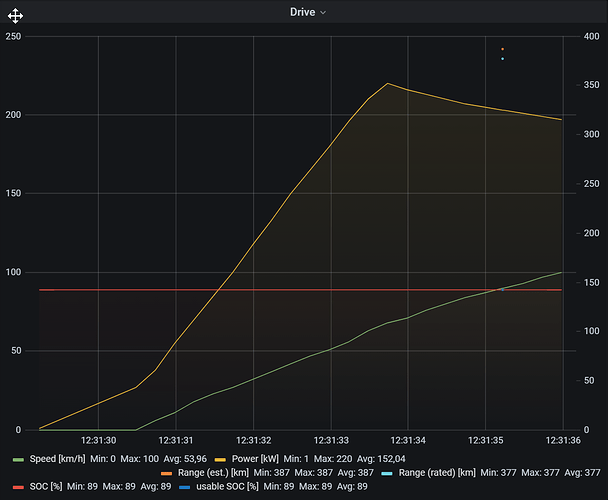Click the right axis value 400
Screen dimensions: 608x500
click(x=592, y=36)
